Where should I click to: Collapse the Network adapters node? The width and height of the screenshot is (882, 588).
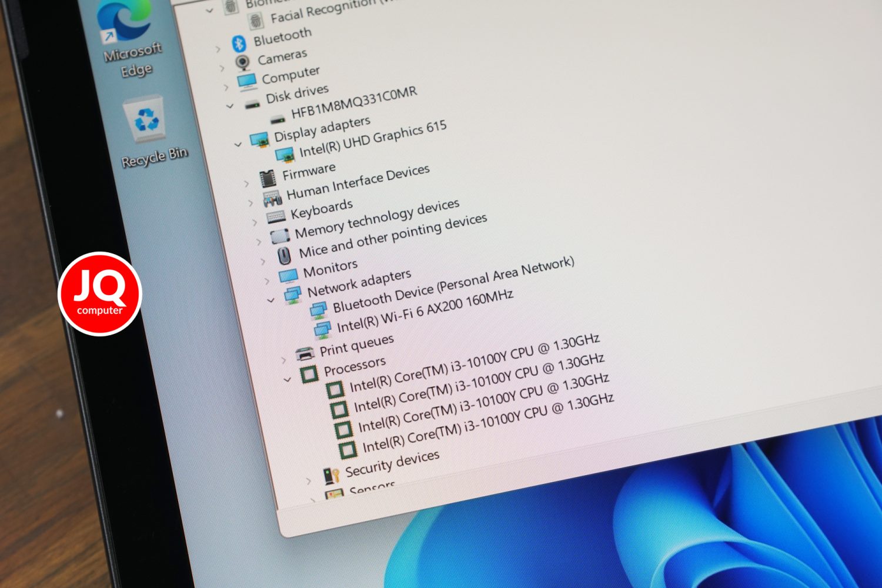271,300
